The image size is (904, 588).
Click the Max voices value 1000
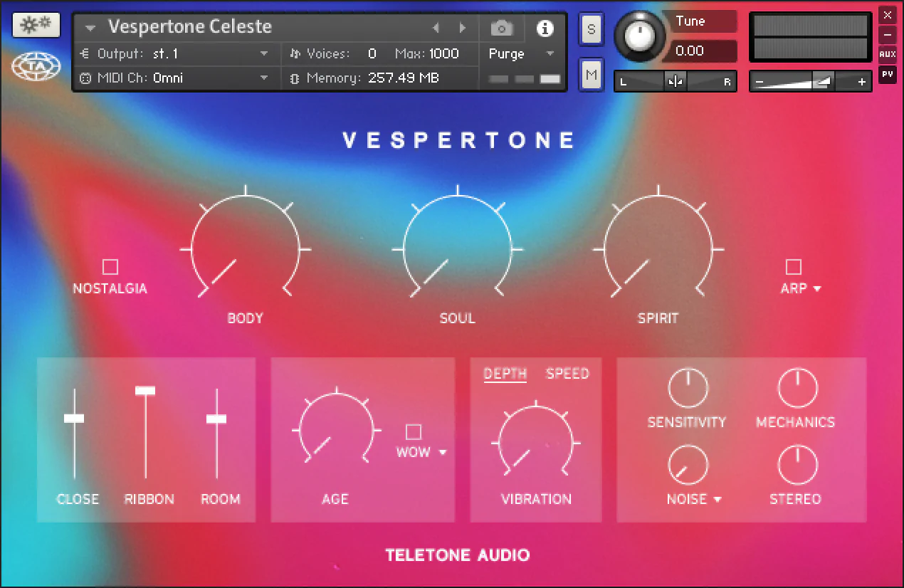click(x=444, y=53)
